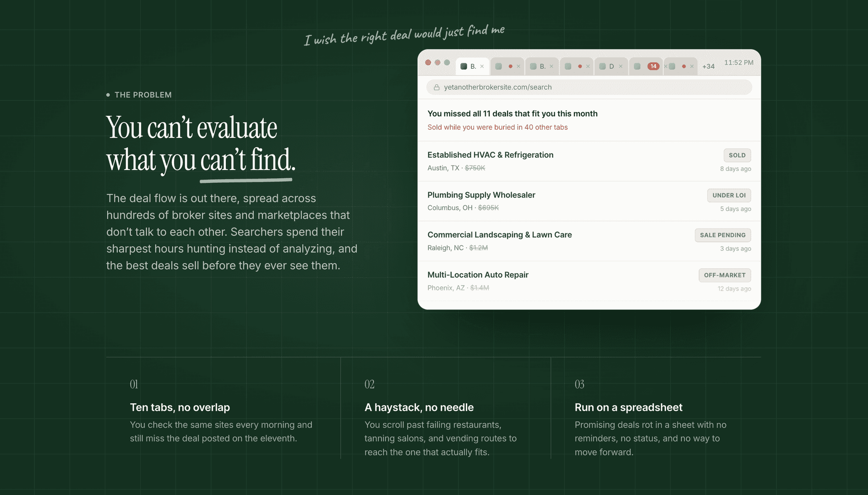Click the struck-through $750K price
868x495 pixels.
click(475, 168)
